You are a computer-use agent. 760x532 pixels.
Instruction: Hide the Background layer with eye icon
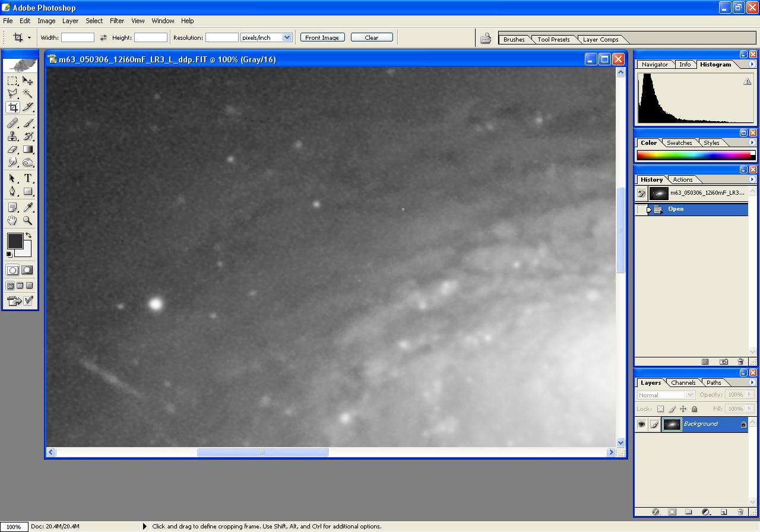641,424
